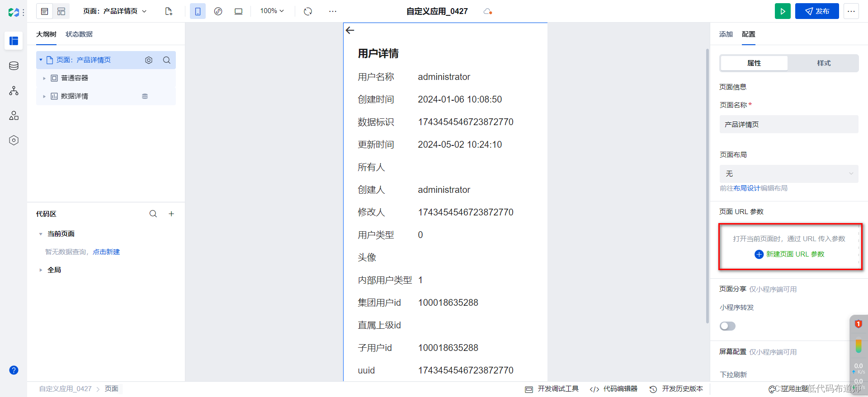Switch to page outline view icon
The height and width of the screenshot is (397, 868).
[x=44, y=11]
